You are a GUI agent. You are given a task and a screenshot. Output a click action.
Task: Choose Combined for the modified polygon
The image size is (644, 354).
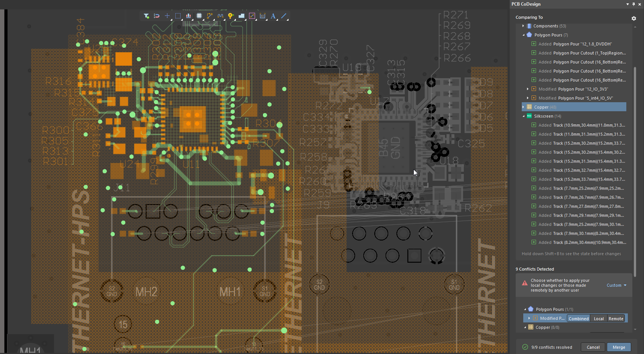click(x=579, y=319)
